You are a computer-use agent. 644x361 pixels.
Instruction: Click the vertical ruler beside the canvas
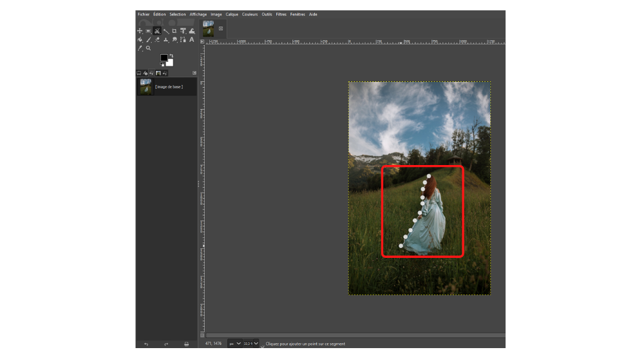202,188
